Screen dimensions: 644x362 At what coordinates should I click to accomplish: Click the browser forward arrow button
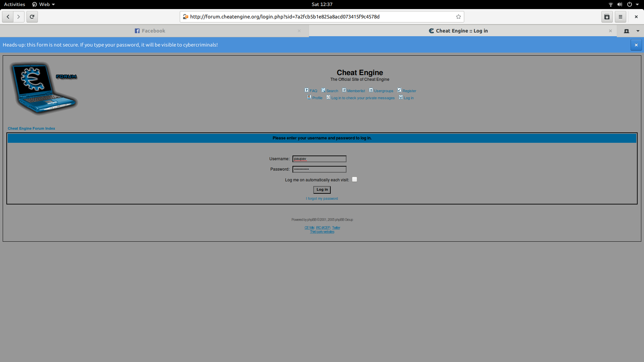[x=19, y=17]
